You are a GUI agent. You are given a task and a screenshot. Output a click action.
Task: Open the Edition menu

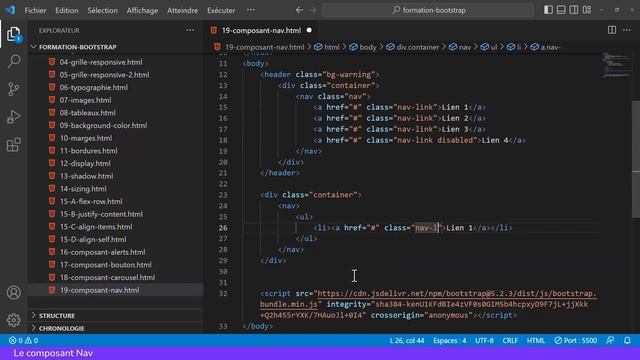coord(67,10)
